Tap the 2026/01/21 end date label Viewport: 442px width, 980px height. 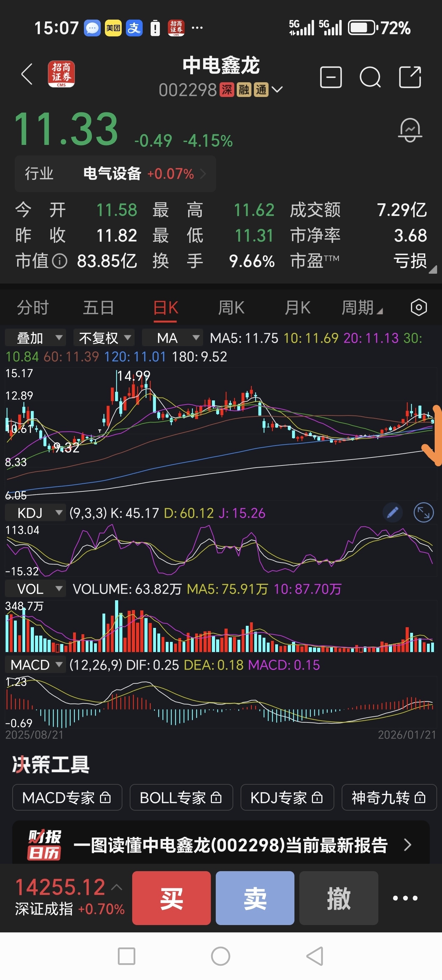(407, 735)
